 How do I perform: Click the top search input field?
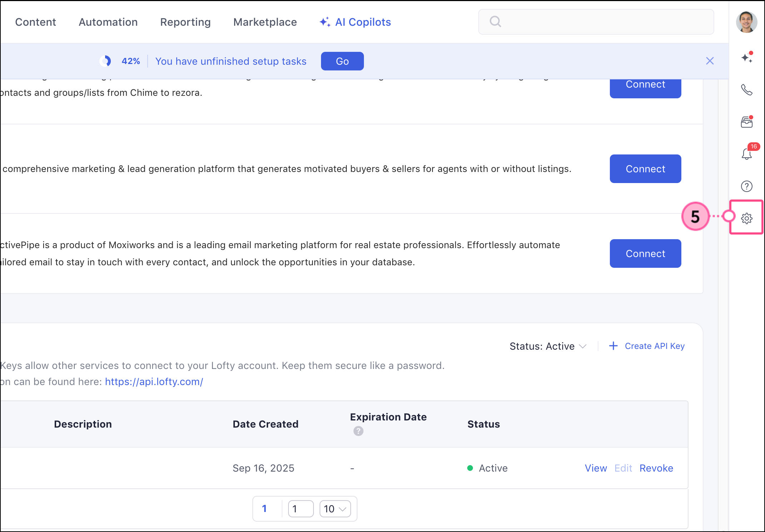(x=596, y=22)
